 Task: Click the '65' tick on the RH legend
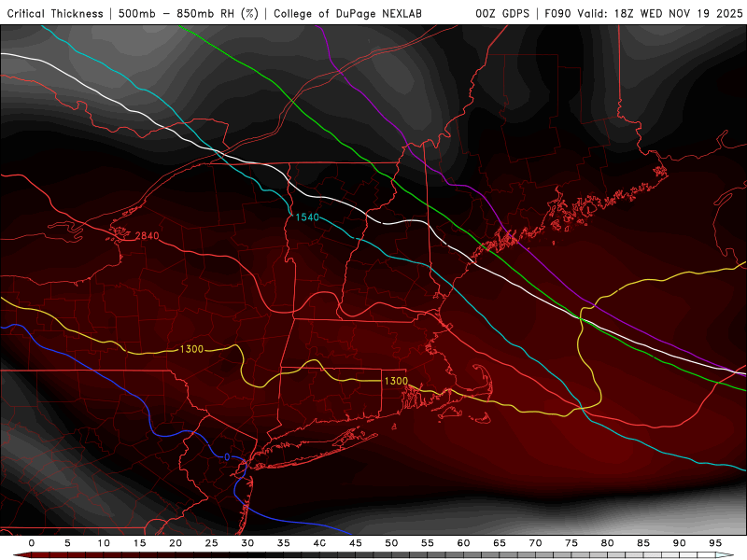pos(500,543)
